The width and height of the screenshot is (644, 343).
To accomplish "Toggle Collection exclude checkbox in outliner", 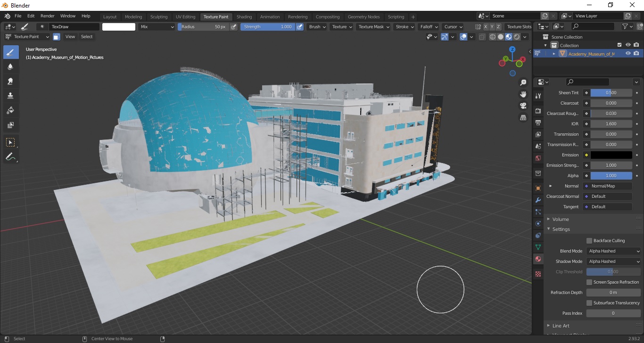I will click(x=619, y=45).
